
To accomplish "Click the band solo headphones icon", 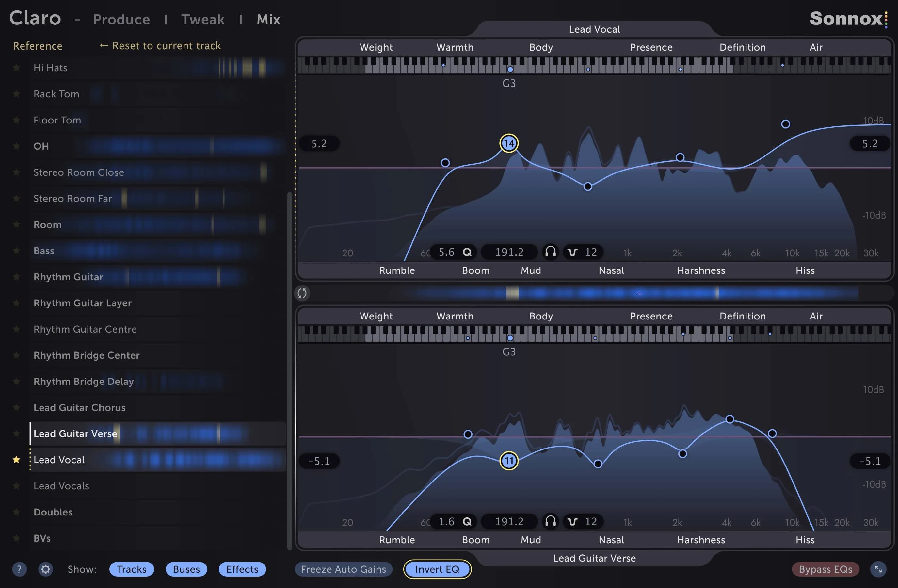I will (x=550, y=252).
